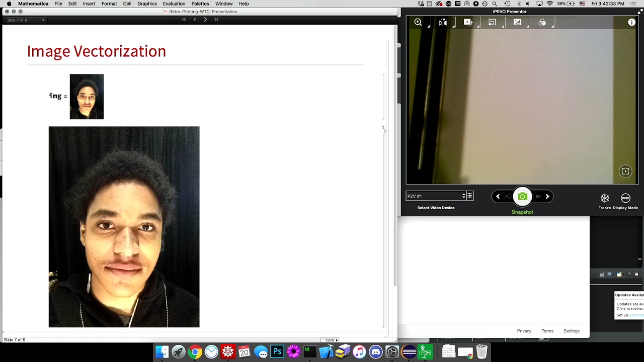The width and height of the screenshot is (644, 362).
Task: Open Spotlight search in menu bar
Action: [x=495, y=4]
